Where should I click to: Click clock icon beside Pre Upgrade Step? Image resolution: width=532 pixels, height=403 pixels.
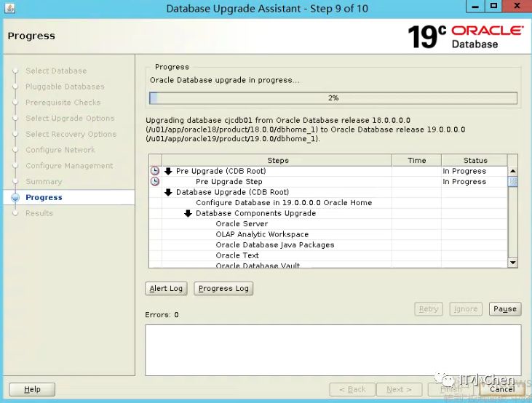click(155, 181)
